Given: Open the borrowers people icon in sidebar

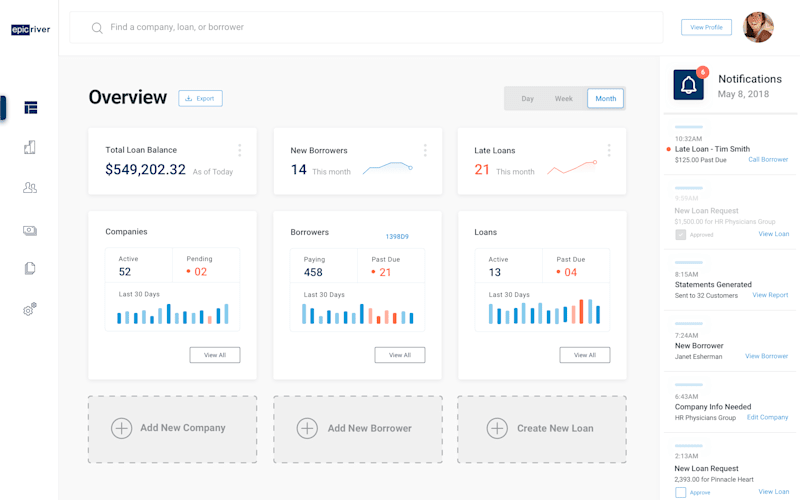Looking at the screenshot, I should pos(30,188).
